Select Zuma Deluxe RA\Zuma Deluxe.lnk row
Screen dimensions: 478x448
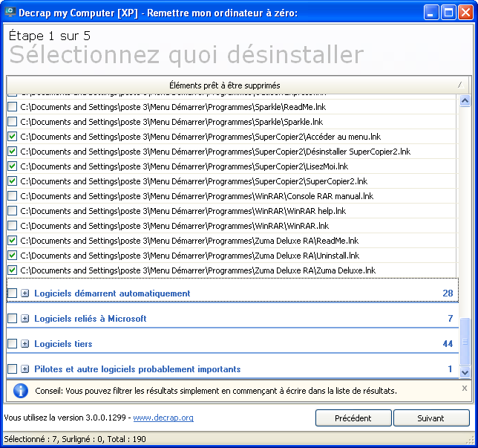click(x=198, y=270)
